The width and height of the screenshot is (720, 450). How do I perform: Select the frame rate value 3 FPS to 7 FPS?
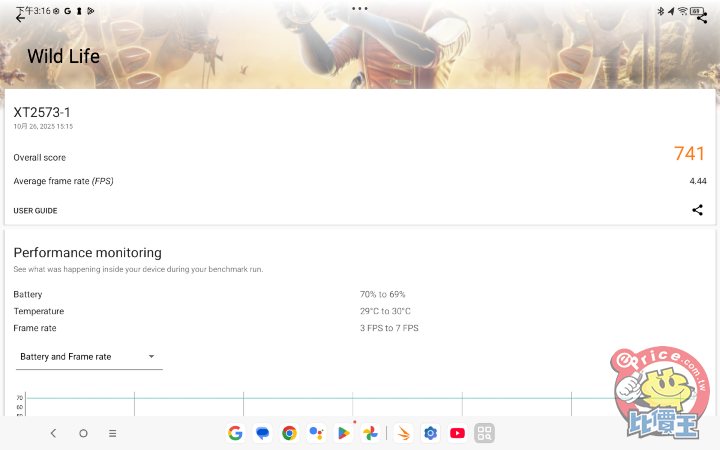point(389,328)
